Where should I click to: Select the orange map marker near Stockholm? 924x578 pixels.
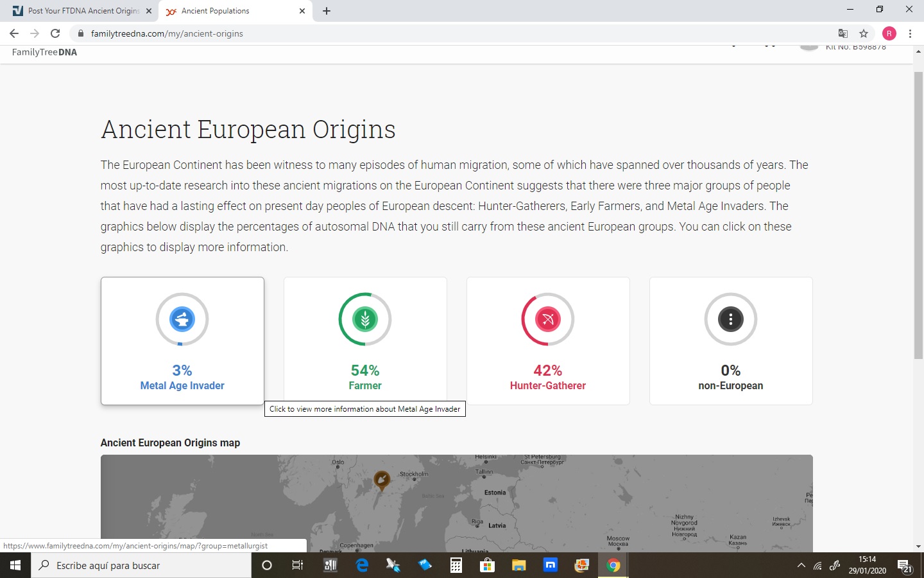(382, 480)
